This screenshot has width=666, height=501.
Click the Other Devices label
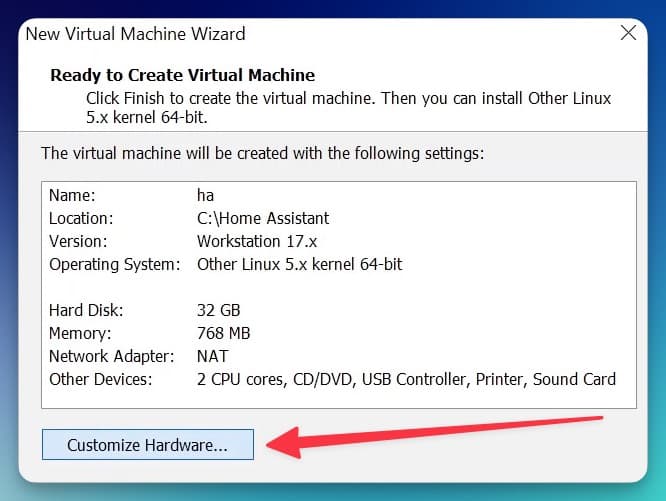click(x=101, y=379)
